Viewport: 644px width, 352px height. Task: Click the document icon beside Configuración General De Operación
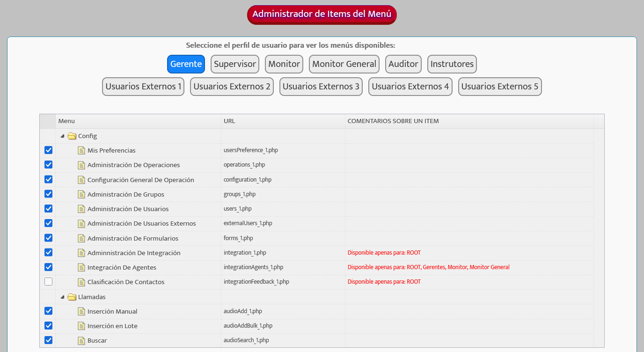[81, 180]
